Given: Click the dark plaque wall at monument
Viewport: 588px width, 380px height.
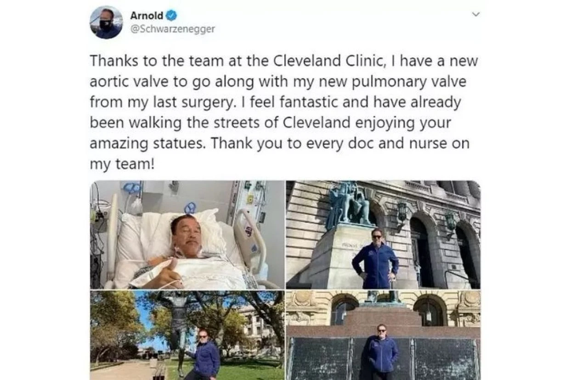Looking at the screenshot, I should tap(383, 359).
